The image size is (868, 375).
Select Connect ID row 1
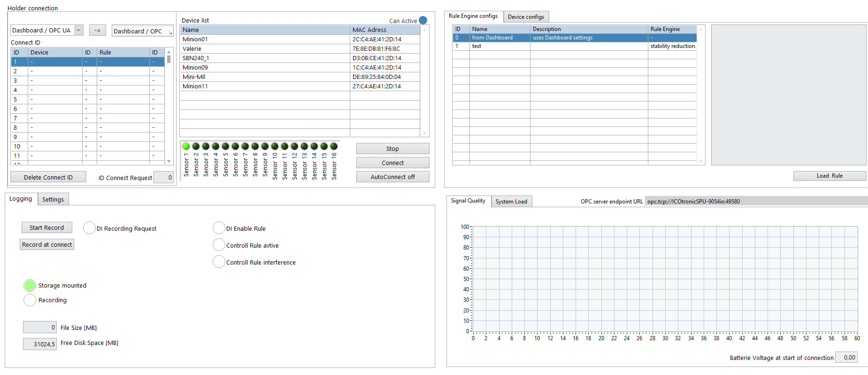click(x=88, y=62)
